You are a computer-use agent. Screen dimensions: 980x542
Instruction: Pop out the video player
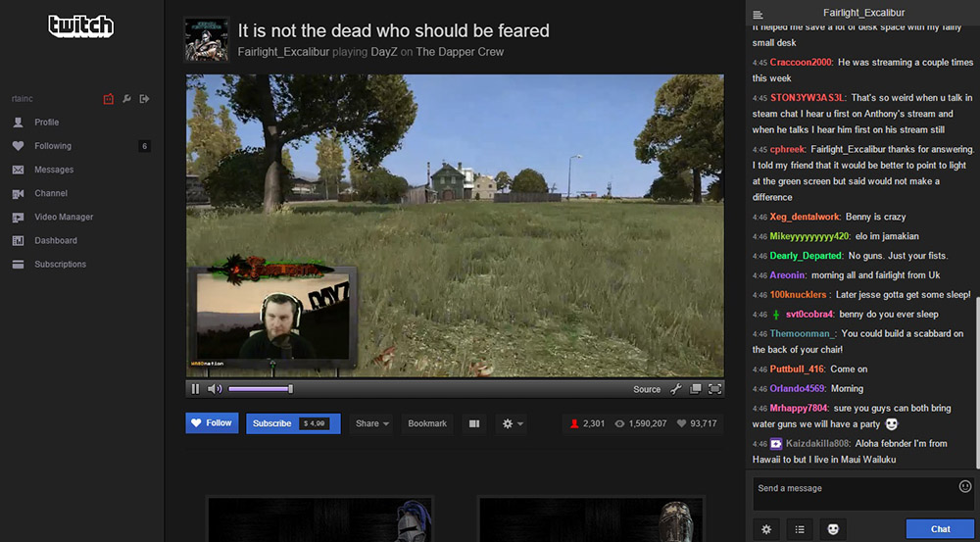point(695,389)
